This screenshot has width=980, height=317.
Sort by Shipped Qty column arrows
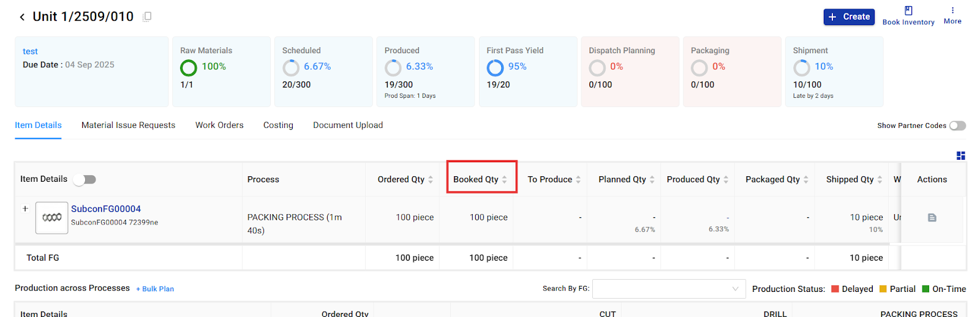pyautogui.click(x=880, y=179)
